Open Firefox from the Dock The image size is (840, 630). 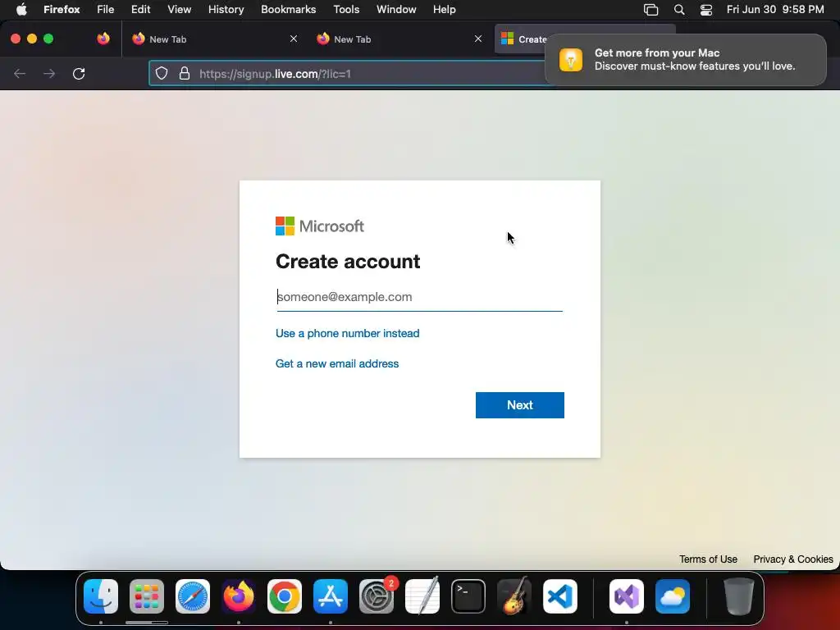click(239, 596)
